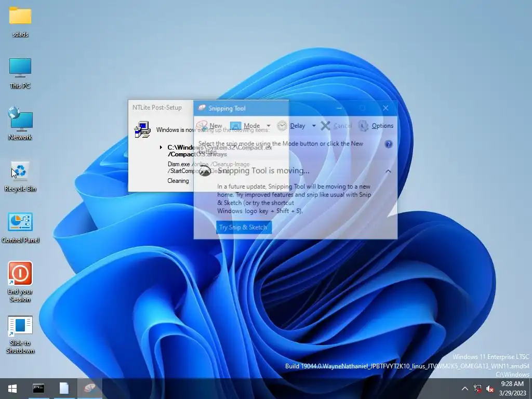Open Snipping Tool Options
Screen dimensions: 532x399
click(376, 126)
